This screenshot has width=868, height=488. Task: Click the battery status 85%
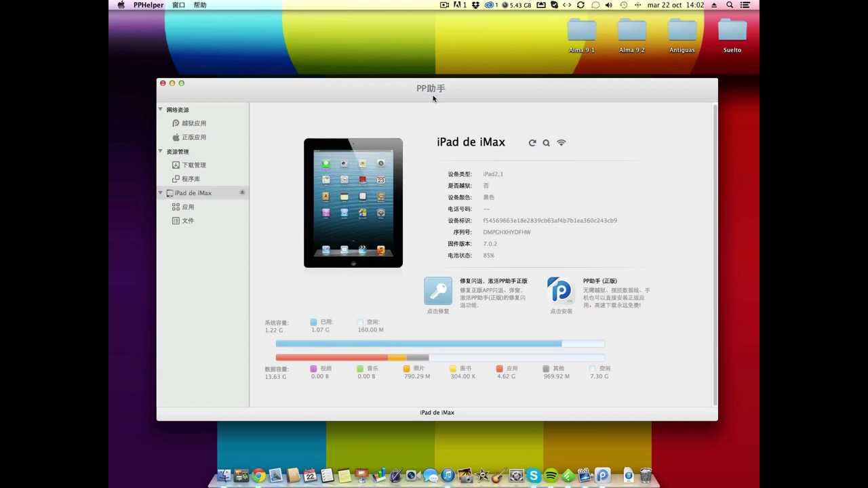tap(488, 256)
